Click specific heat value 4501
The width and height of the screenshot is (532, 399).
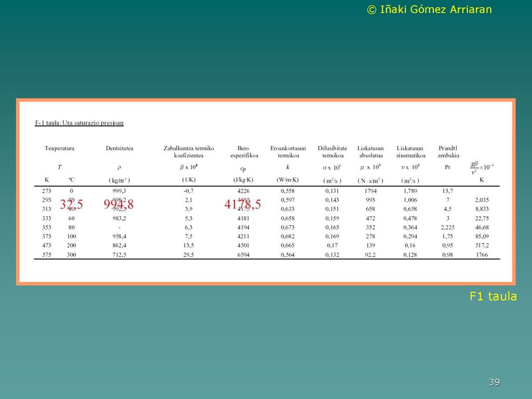pyautogui.click(x=243, y=245)
